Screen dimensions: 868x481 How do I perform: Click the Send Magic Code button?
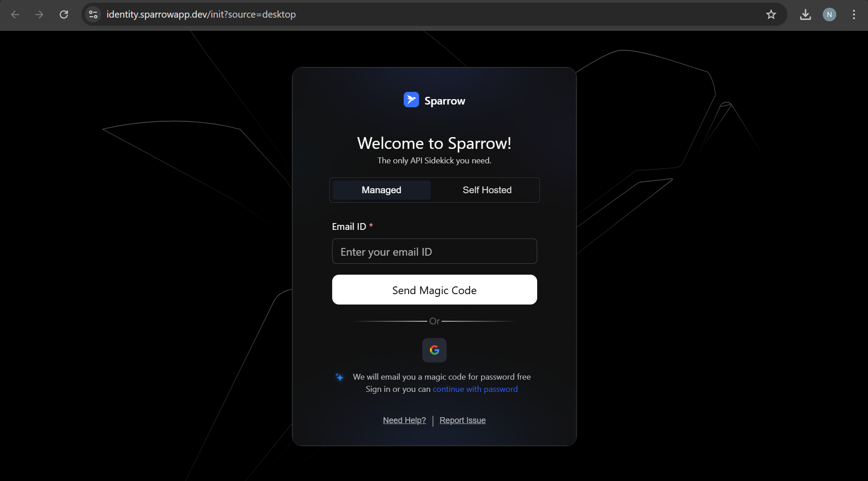pyautogui.click(x=434, y=290)
